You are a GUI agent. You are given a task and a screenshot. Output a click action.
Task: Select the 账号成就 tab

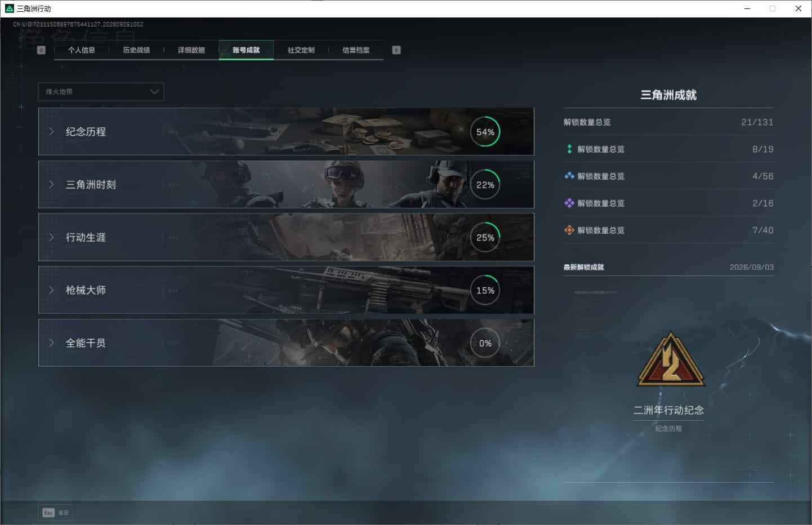246,50
